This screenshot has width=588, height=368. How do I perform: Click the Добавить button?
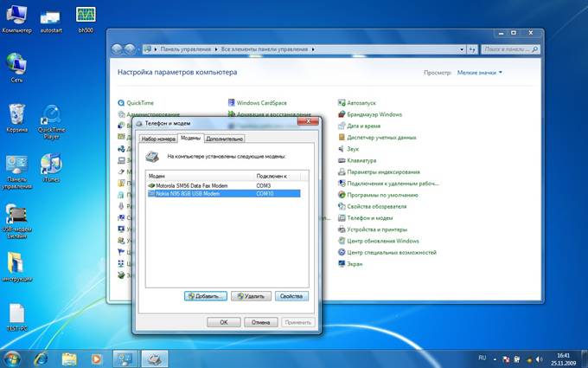(206, 296)
